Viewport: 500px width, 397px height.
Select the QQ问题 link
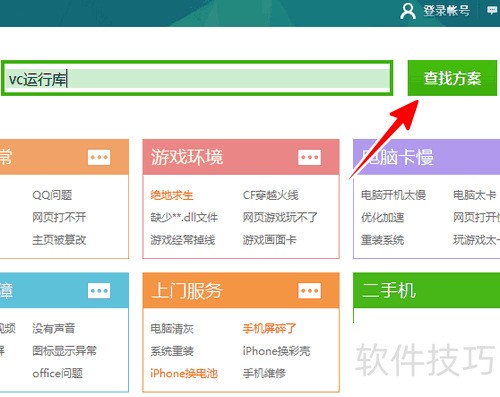click(52, 195)
